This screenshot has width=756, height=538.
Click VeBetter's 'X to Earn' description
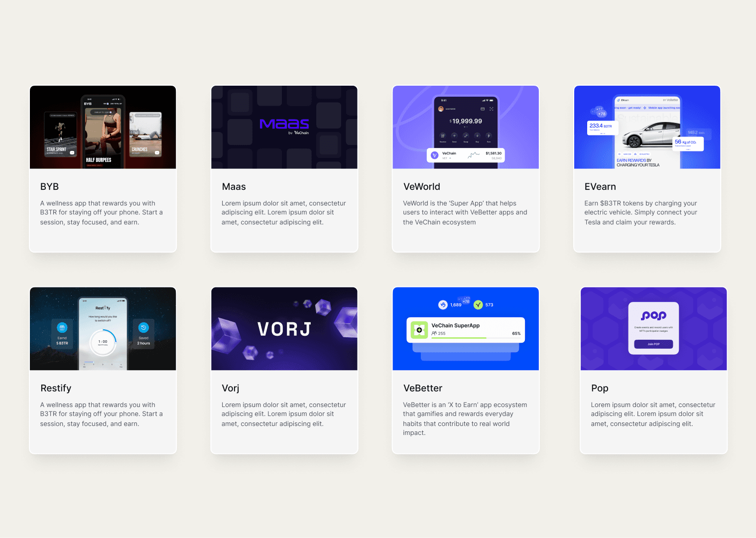tap(465, 419)
